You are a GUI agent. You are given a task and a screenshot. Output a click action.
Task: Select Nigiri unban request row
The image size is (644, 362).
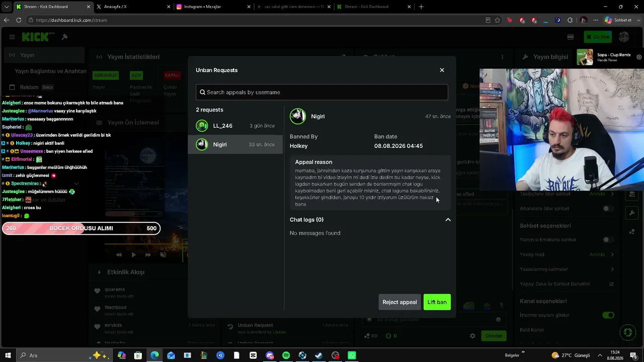point(235,144)
